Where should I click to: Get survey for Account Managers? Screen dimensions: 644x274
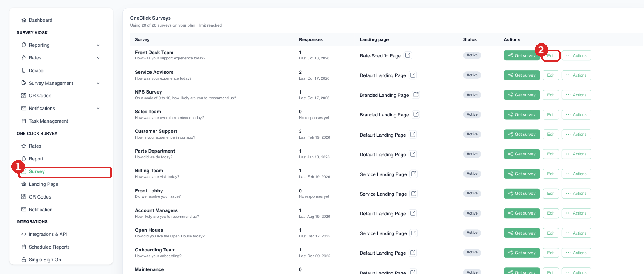(522, 213)
